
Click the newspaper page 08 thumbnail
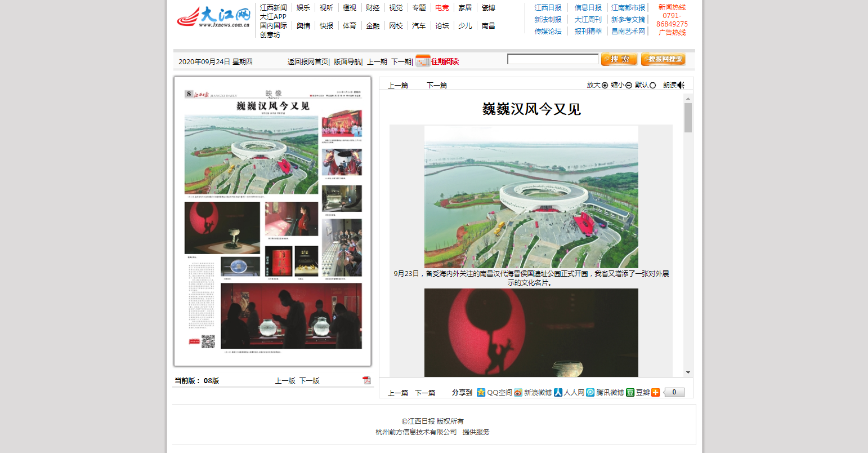[272, 221]
